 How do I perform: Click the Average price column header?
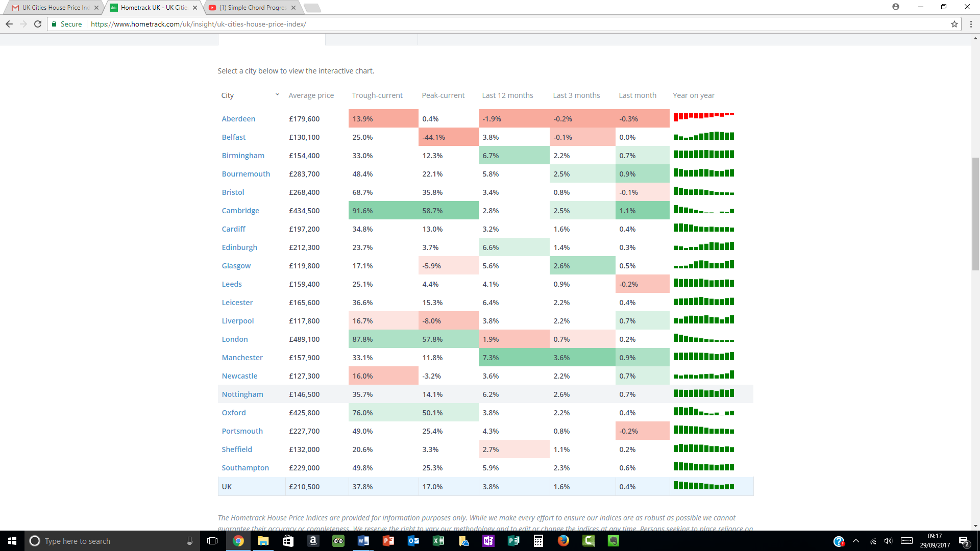click(311, 95)
